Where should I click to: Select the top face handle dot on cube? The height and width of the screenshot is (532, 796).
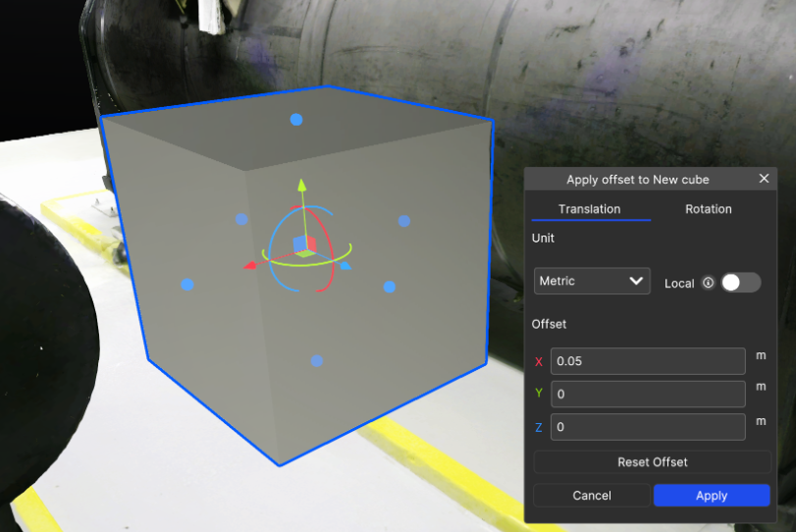[296, 120]
